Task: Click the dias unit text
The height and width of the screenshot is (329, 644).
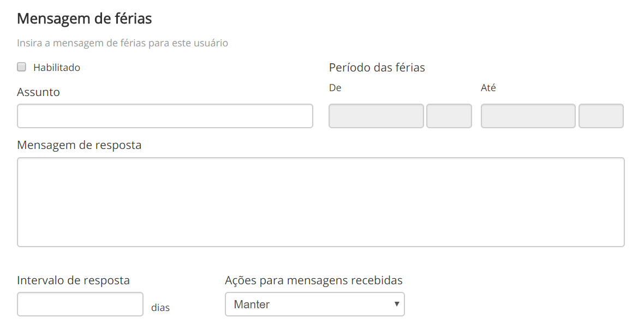Action: click(x=160, y=308)
